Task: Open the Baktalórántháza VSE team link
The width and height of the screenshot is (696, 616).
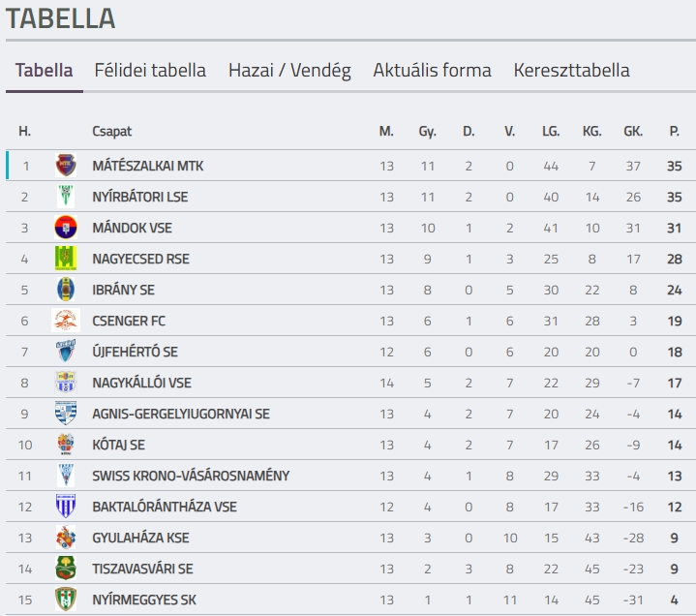Action: tap(165, 507)
